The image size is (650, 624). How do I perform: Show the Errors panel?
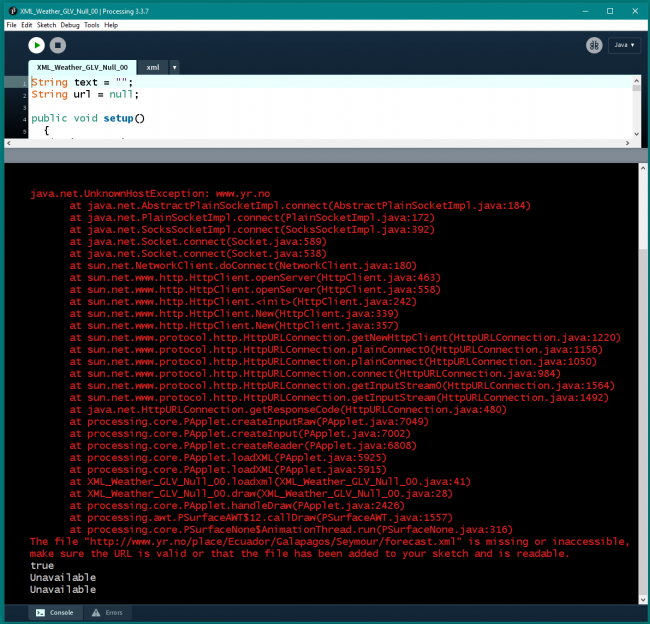pyautogui.click(x=107, y=612)
